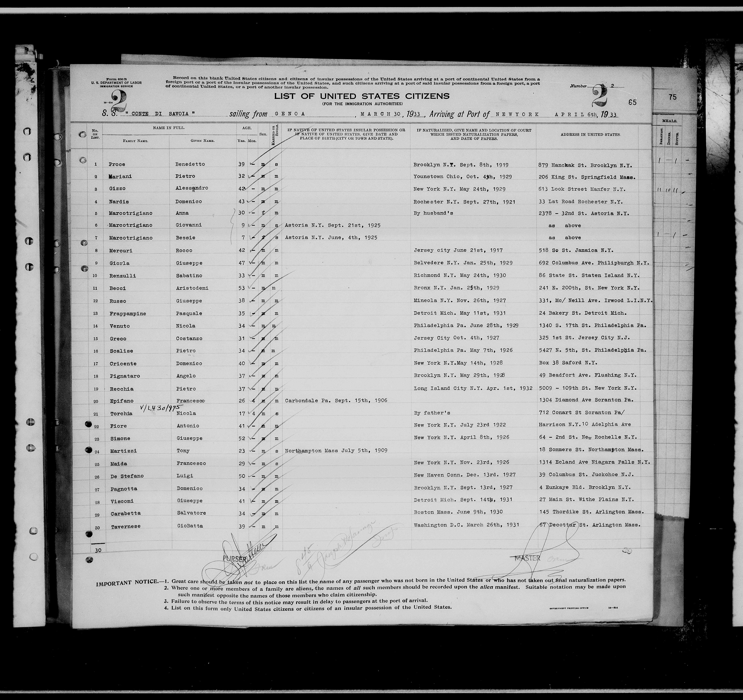The image size is (743, 700).
Task: Select family name 'Torchia'
Action: click(121, 414)
